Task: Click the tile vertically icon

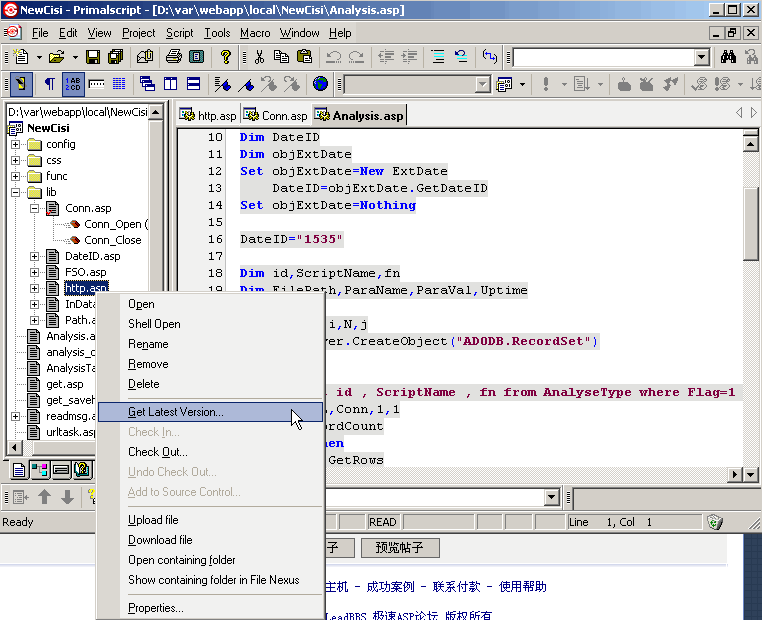Action: 171,84
